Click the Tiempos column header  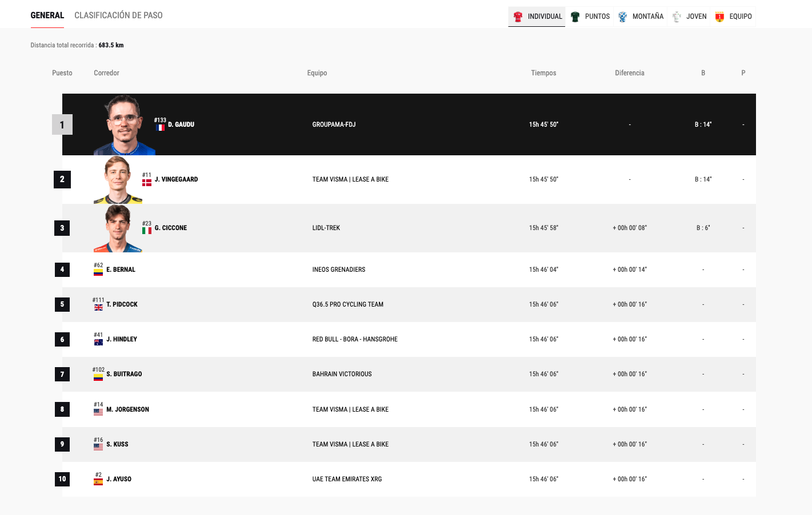[543, 73]
